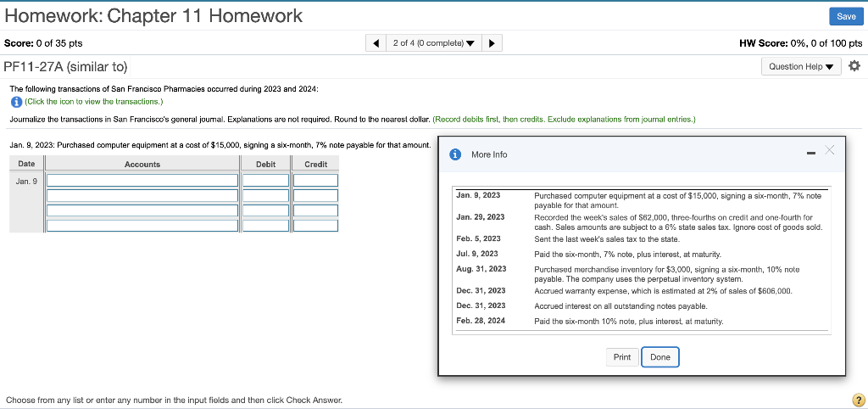Click the More Info dialog info icon

(456, 154)
